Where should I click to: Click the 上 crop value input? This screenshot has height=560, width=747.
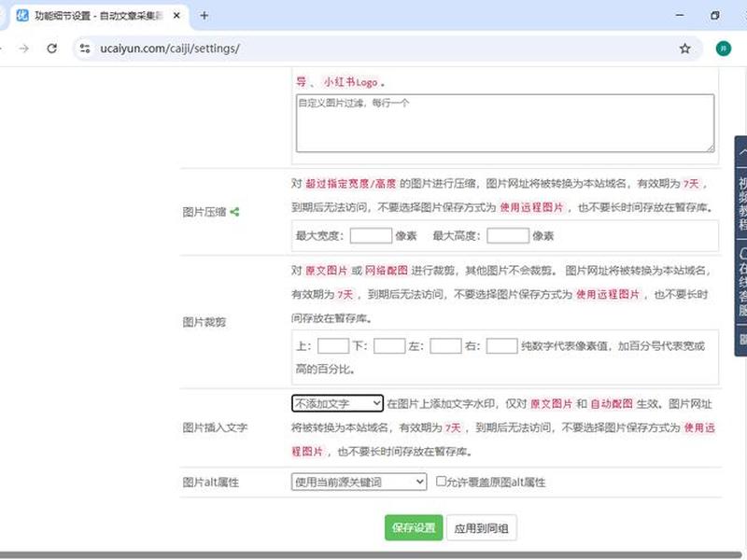tap(333, 345)
